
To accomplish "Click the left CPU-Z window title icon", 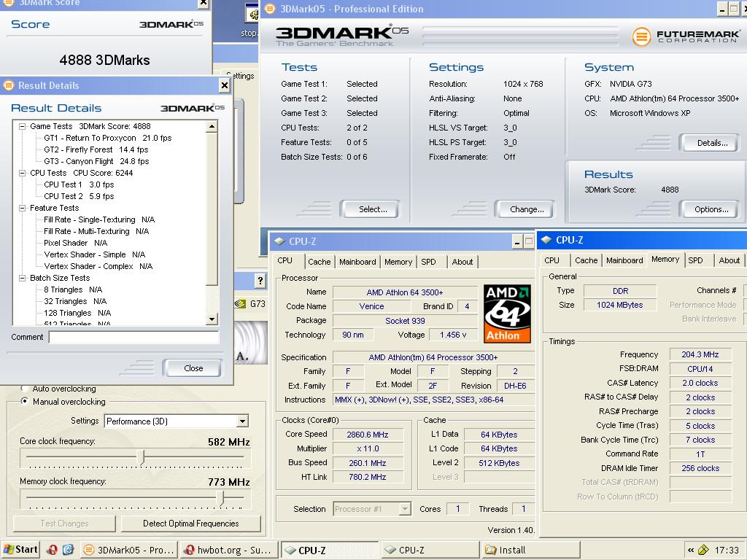I will [279, 241].
